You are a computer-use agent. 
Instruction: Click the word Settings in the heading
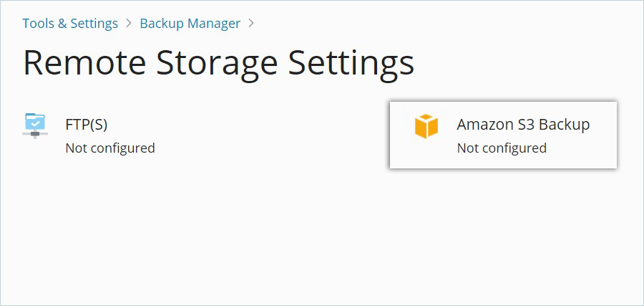(x=351, y=65)
